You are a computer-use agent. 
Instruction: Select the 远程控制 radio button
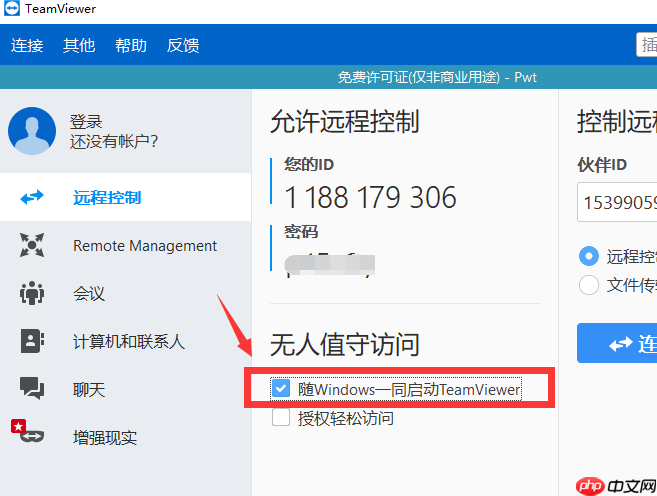(589, 256)
